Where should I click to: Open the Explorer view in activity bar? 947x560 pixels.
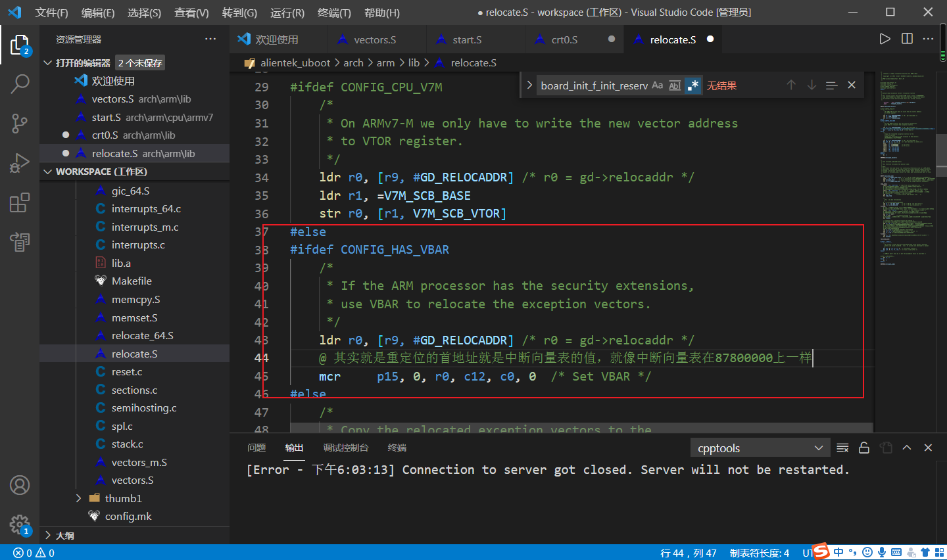[20, 45]
